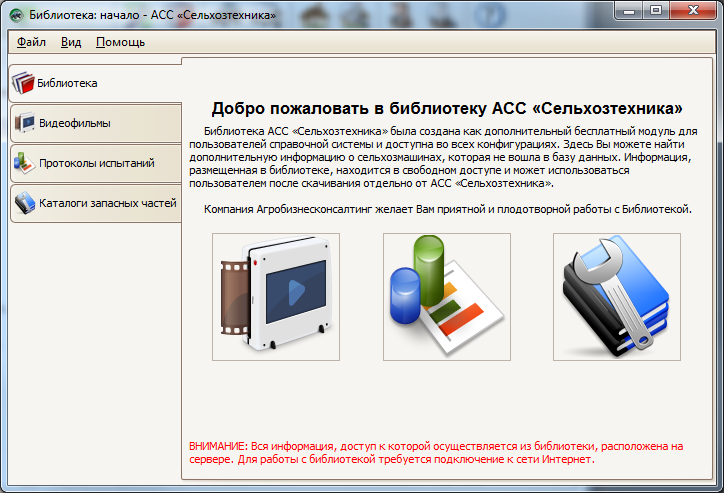Click the welcome heading Добро пожаловать
The height and width of the screenshot is (493, 724).
pyautogui.click(x=447, y=108)
